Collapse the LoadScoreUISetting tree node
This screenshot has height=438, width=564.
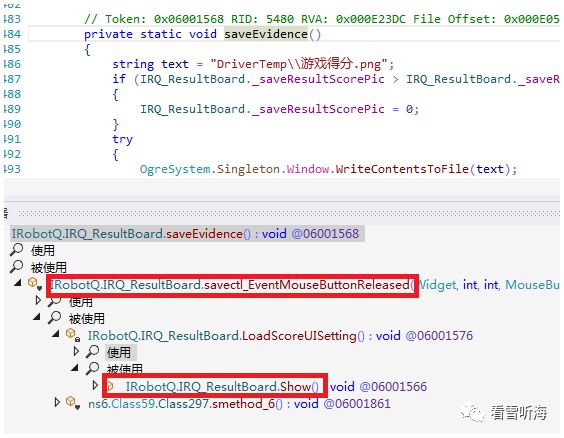(x=55, y=334)
